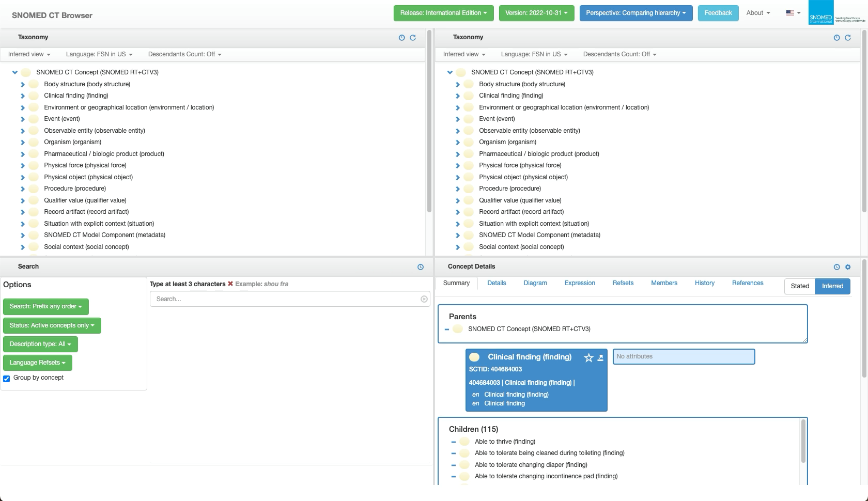Open Version: 2022-10-31 dropdown
The image size is (868, 501).
pyautogui.click(x=536, y=13)
